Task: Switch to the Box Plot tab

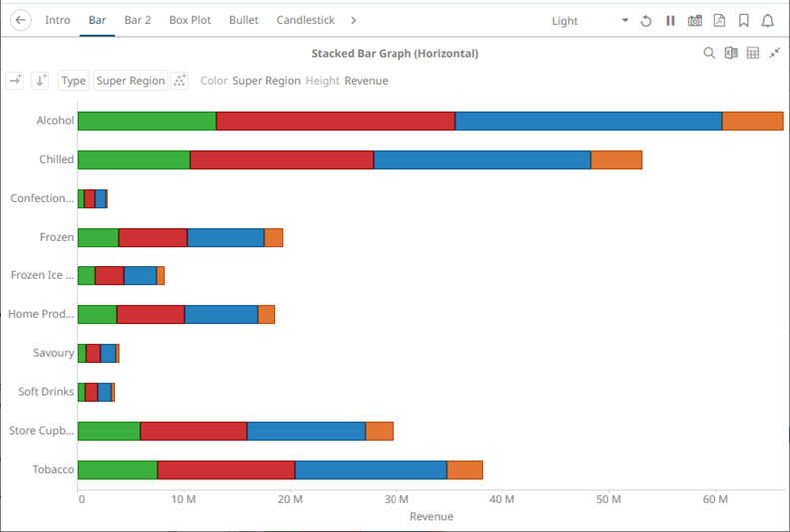Action: [x=190, y=20]
